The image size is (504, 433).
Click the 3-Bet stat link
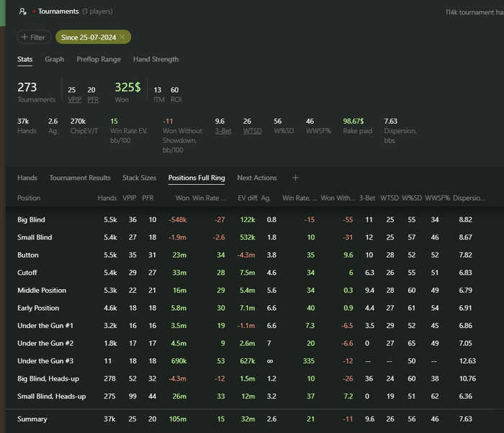(223, 131)
